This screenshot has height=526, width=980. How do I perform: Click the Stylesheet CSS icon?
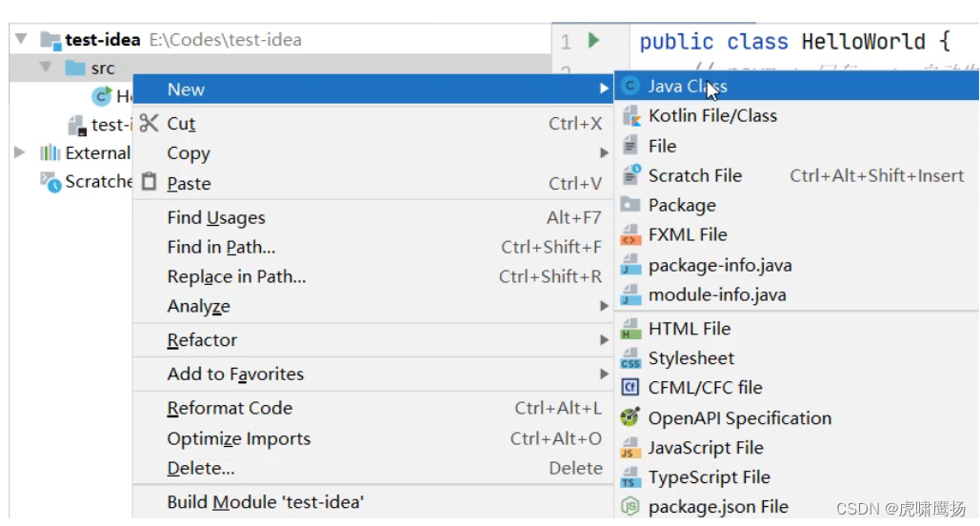[x=630, y=358]
